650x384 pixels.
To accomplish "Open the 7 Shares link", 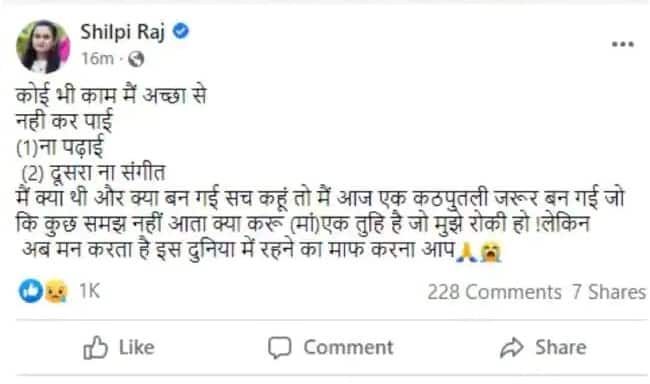I will (x=609, y=292).
